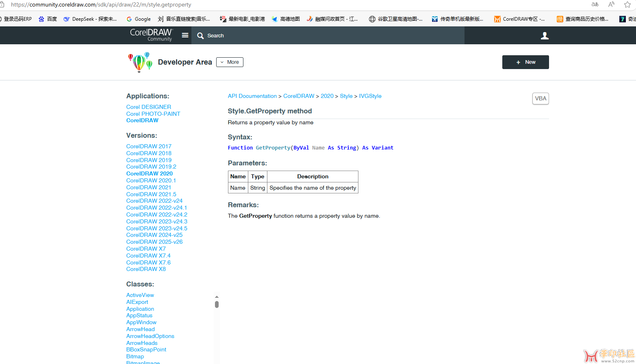Screen dimensions: 636x364
Task: Choose version CorelDRAW 2021.5
Action: 151,194
